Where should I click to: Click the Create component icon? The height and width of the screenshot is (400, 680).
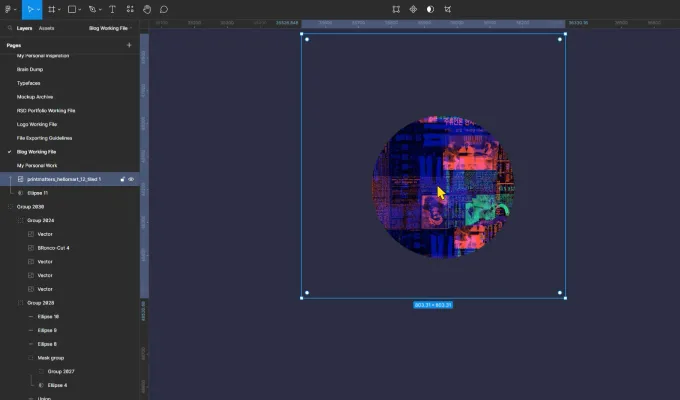413,9
